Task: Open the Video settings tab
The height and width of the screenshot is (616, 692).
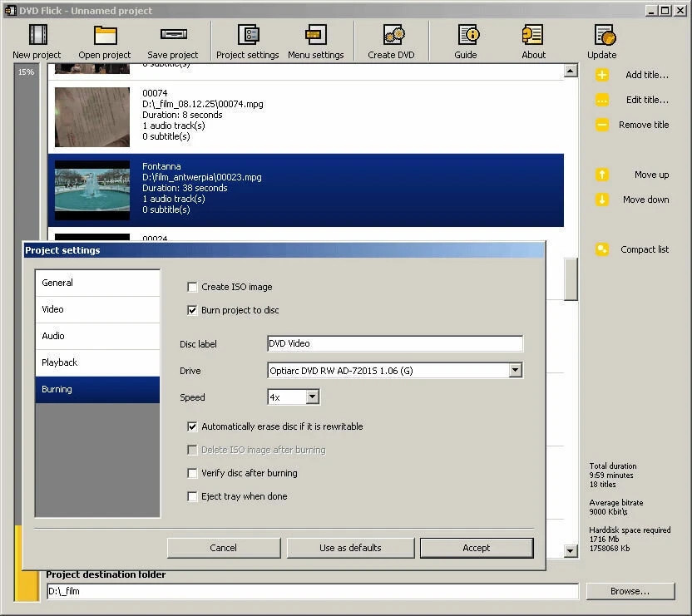Action: [97, 308]
